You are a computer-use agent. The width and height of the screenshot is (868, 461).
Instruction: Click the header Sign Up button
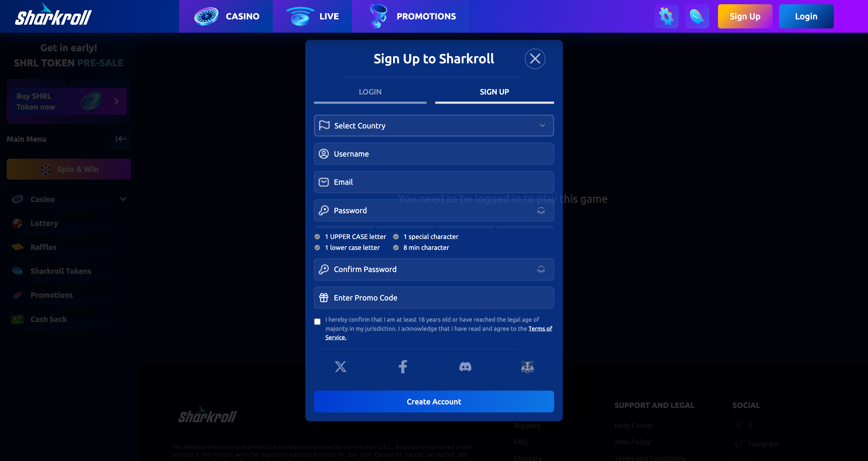click(x=745, y=16)
